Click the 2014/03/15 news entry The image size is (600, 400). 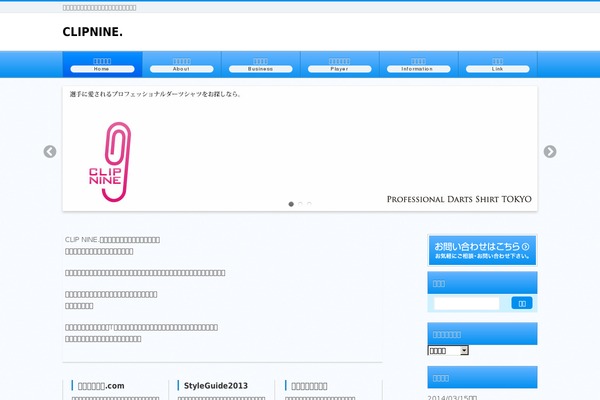pos(452,398)
